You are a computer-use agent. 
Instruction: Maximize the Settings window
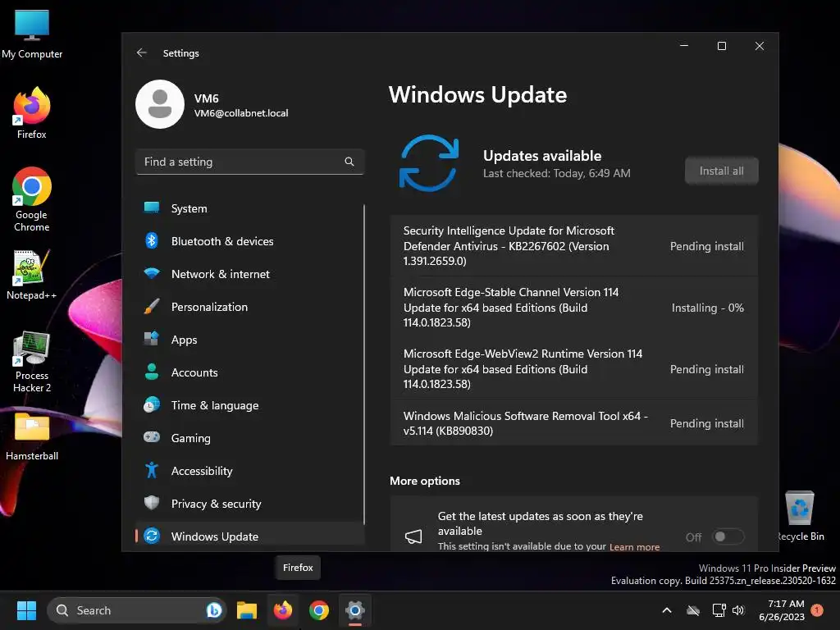(722, 46)
